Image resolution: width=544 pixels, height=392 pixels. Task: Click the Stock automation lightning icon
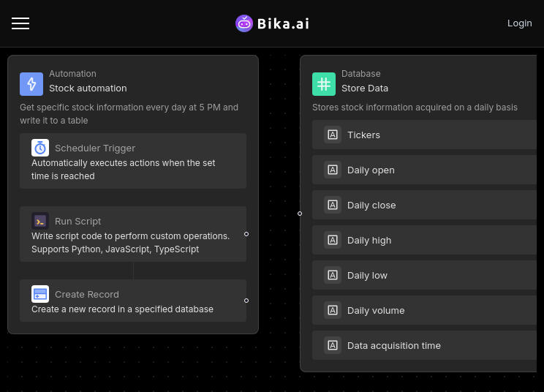(31, 84)
